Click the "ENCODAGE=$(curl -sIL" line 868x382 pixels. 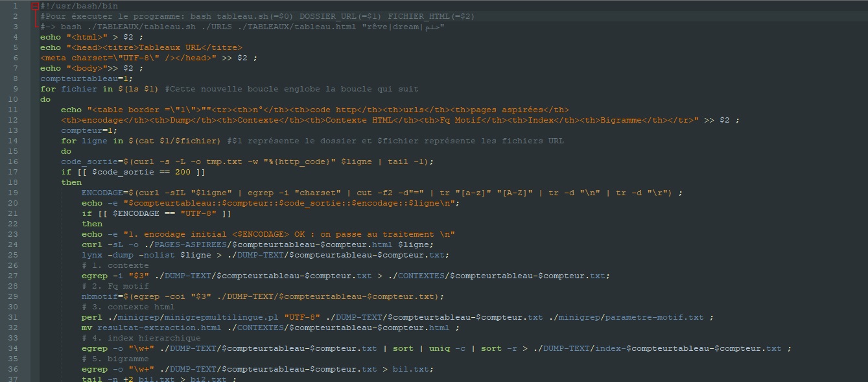382,193
